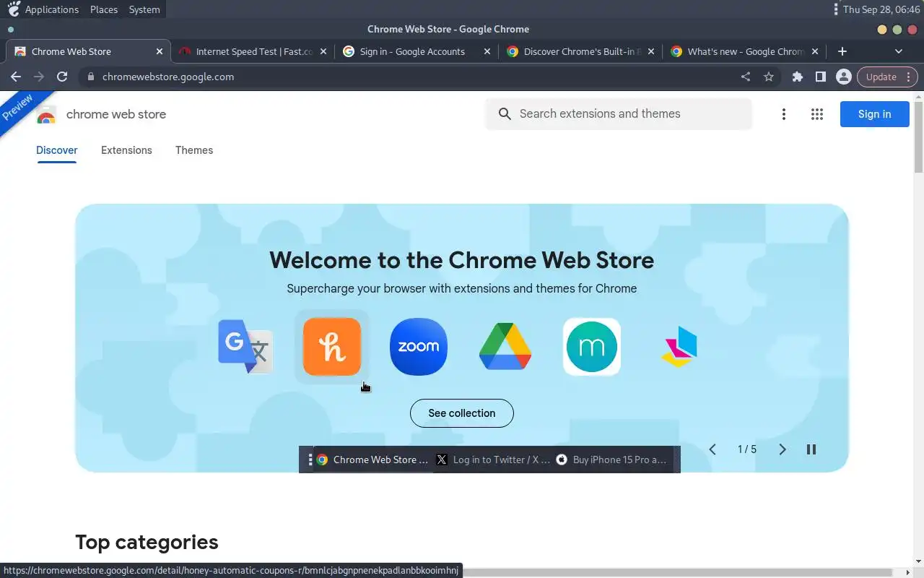Open the Extensions puzzle-piece menu
This screenshot has width=924, height=578.
tap(798, 77)
